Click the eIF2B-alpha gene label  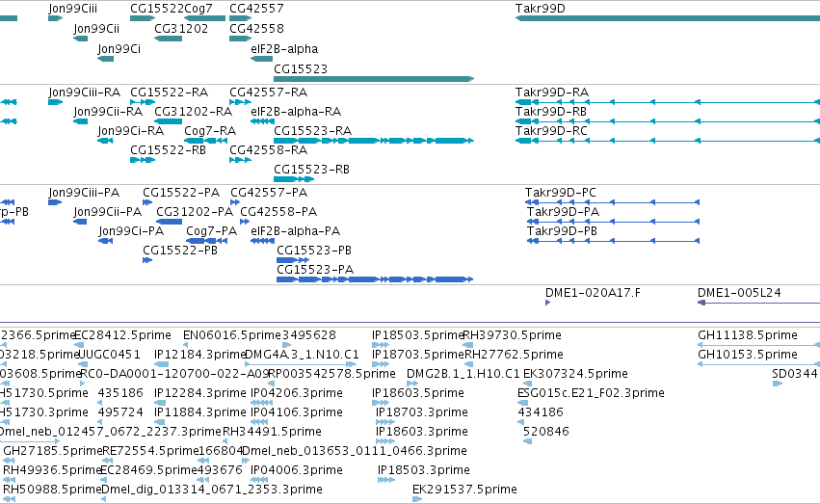(284, 48)
